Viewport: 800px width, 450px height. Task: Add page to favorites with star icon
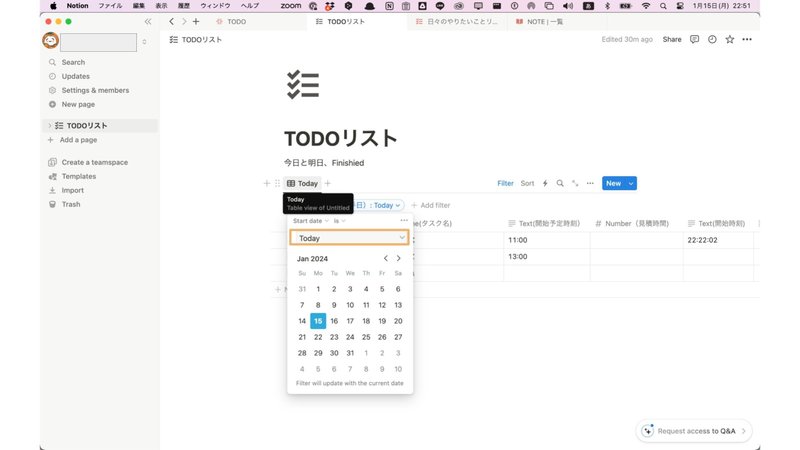(x=730, y=39)
